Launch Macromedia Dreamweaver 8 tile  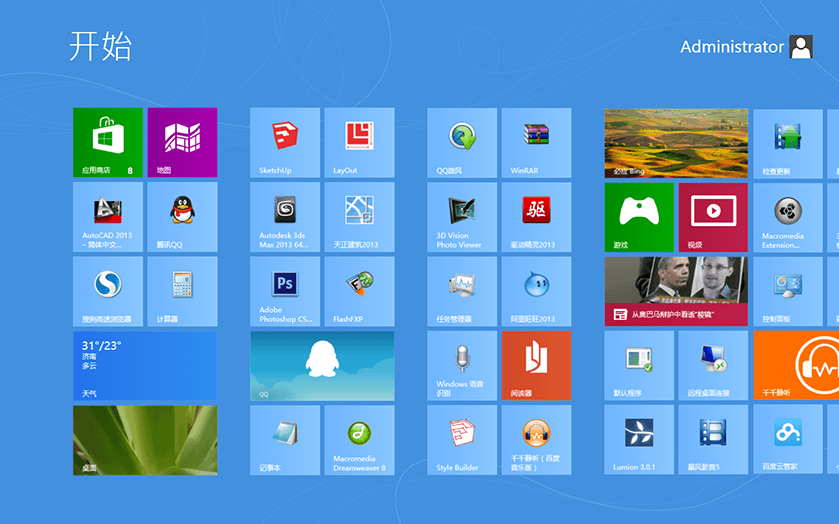[x=360, y=440]
